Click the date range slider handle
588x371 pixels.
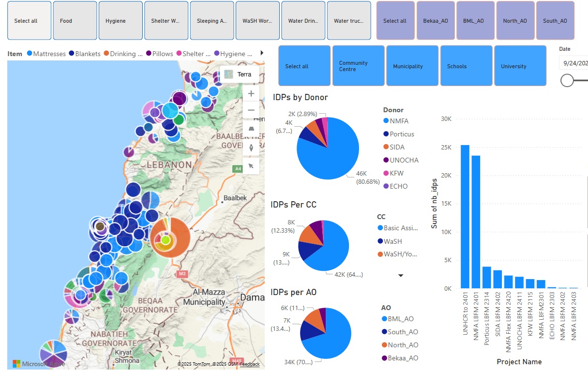point(567,81)
